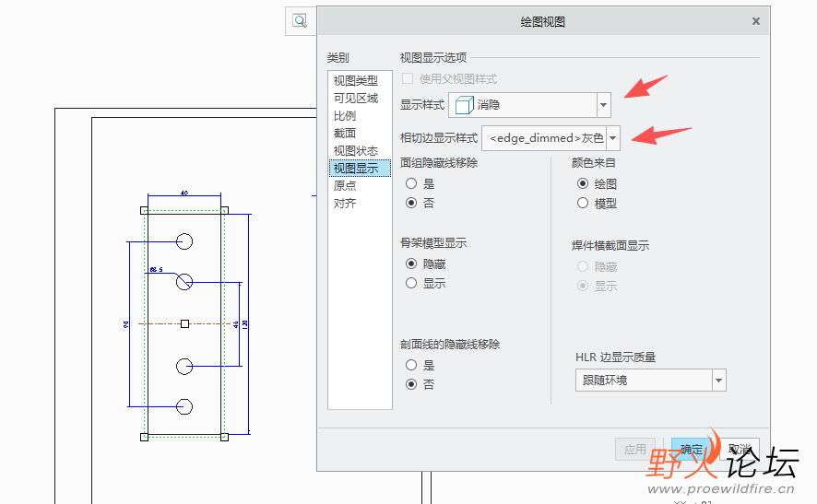The width and height of the screenshot is (817, 504).
Task: Click the 90 vertical dimension on left
Action: pos(126,324)
